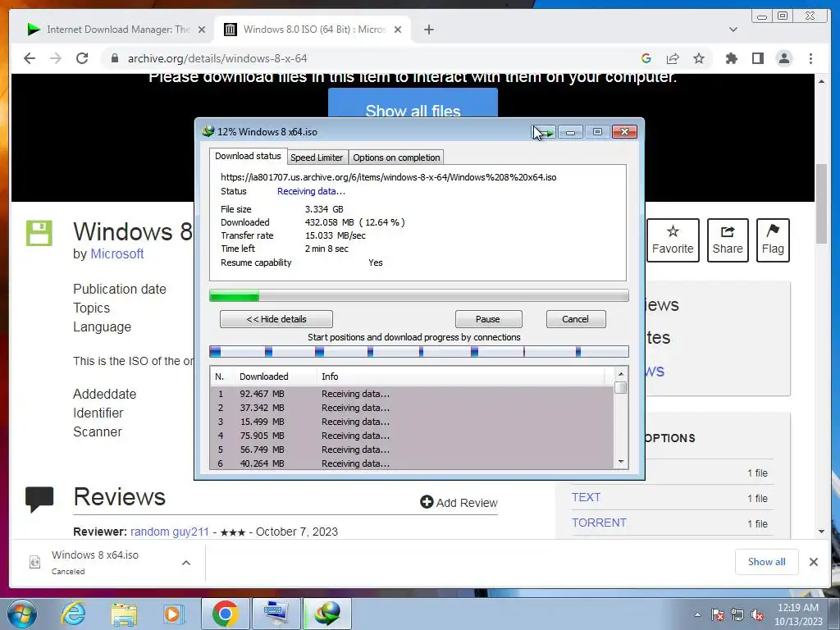Screen dimensions: 840x630
Task: Click the Action Center flag tray icon
Action: click(718, 615)
